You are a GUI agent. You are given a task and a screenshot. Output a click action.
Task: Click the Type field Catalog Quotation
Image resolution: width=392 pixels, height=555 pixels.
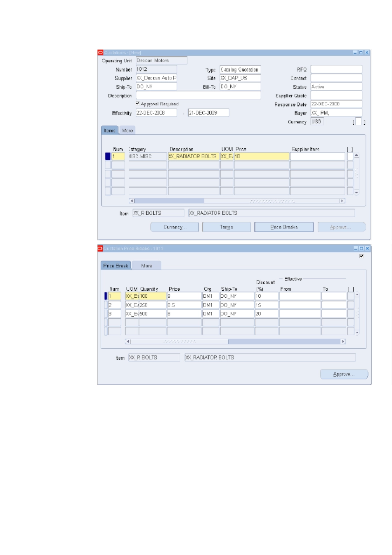[240, 70]
